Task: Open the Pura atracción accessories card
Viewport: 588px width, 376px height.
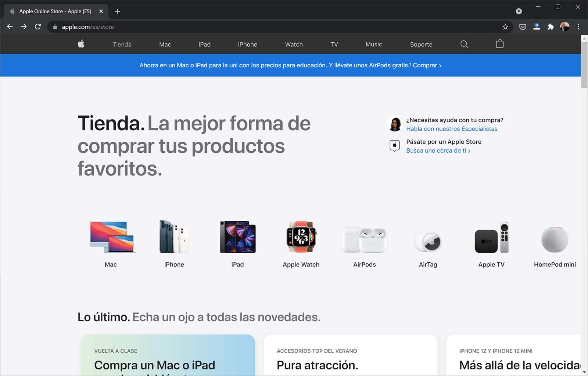Action: (351, 355)
